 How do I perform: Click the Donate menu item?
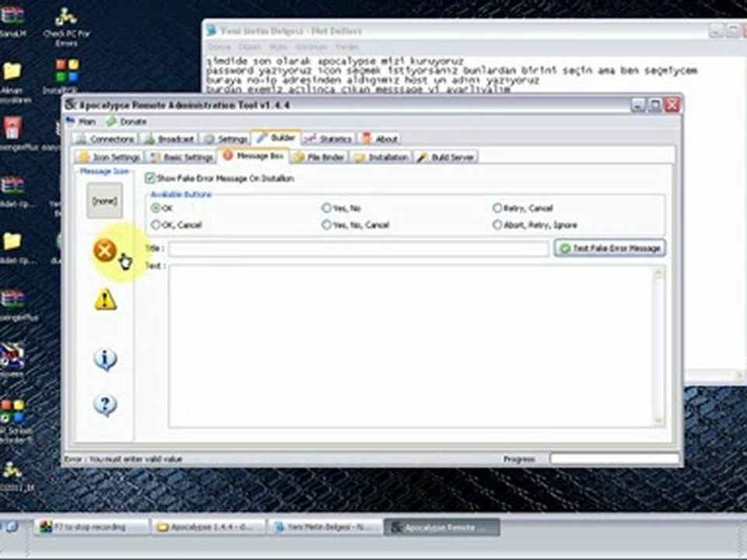(127, 121)
